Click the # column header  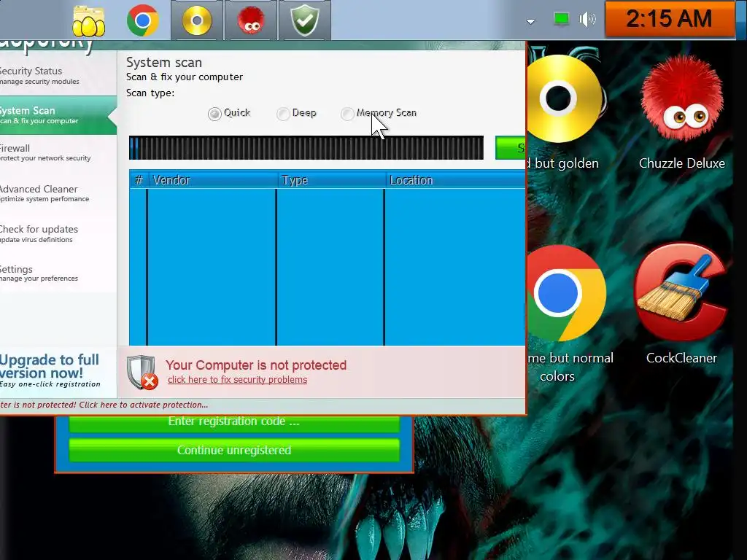coord(139,180)
